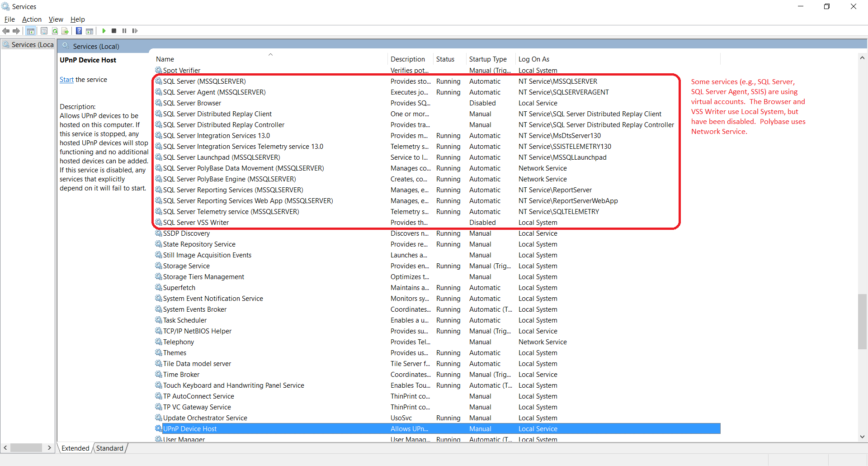
Task: Select TCP/IP NetBIOS Helper row
Action: pyautogui.click(x=437, y=331)
